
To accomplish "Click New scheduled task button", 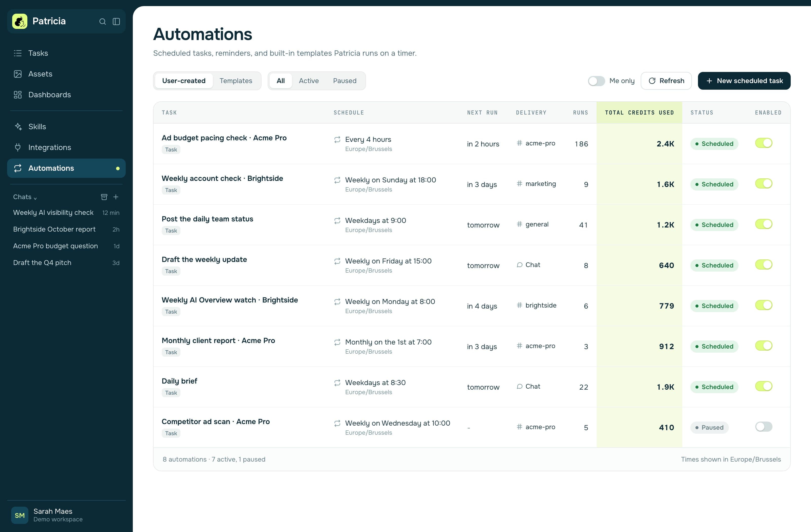I will 744,81.
